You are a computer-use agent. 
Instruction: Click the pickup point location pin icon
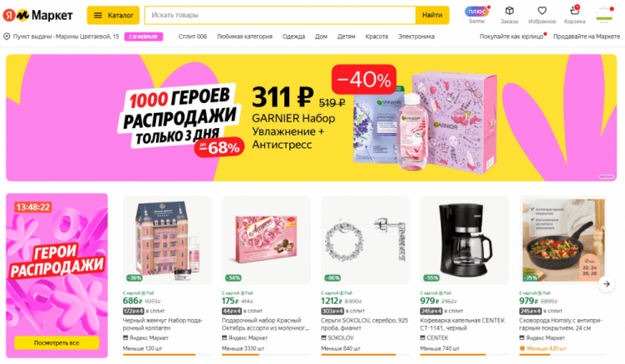pos(7,37)
